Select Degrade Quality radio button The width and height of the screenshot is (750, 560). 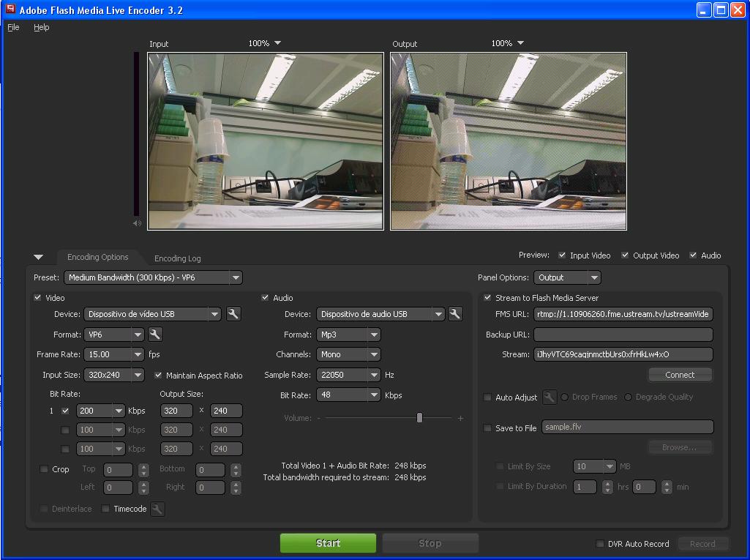[x=628, y=397]
